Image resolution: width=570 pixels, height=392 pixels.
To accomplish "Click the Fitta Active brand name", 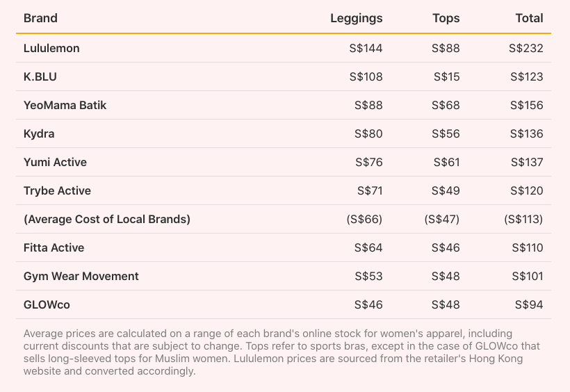I will point(54,247).
